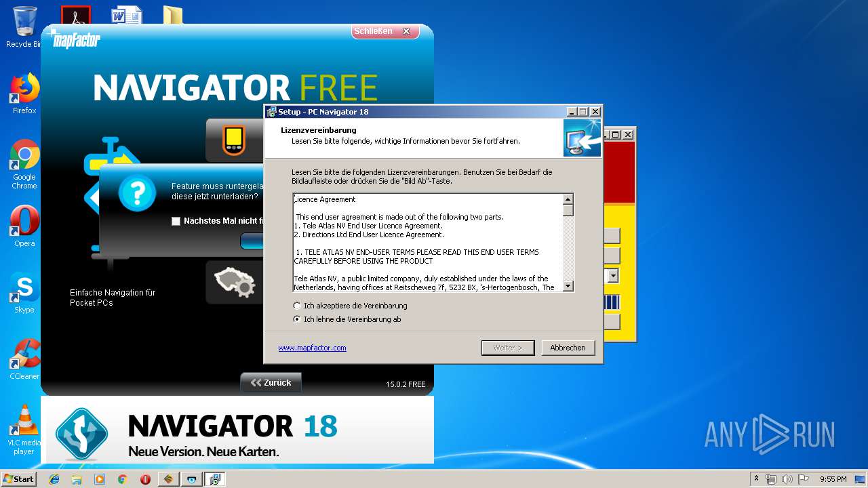Click the clock showing 9:55 PM
Screen dimensions: 868x488
(x=833, y=479)
